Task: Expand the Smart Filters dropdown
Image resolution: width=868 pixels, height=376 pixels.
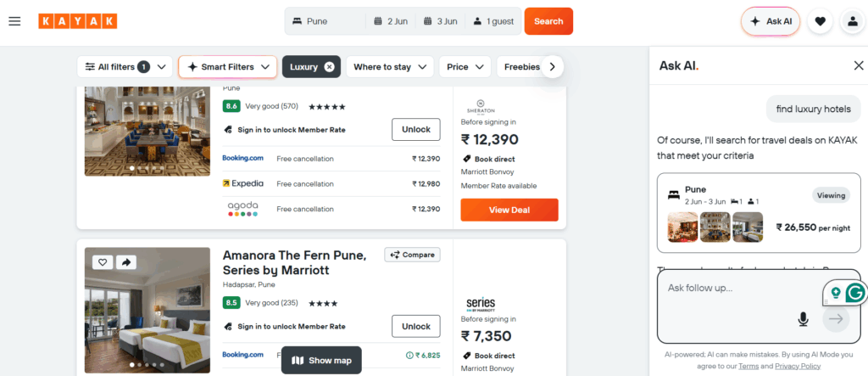Action: pyautogui.click(x=227, y=67)
